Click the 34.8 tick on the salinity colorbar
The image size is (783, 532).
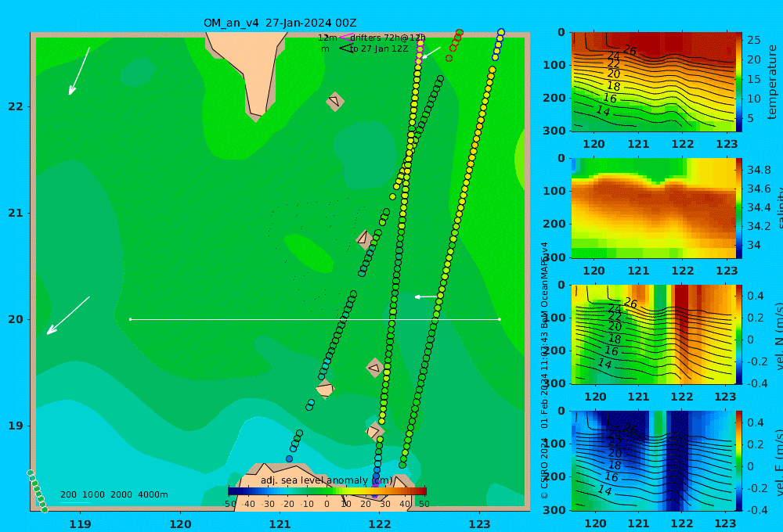tap(759, 170)
